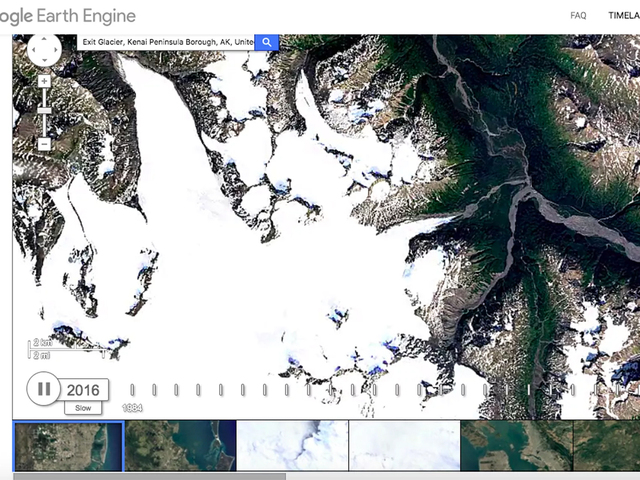
Task: Pan the map down using arrow
Action: (44, 59)
